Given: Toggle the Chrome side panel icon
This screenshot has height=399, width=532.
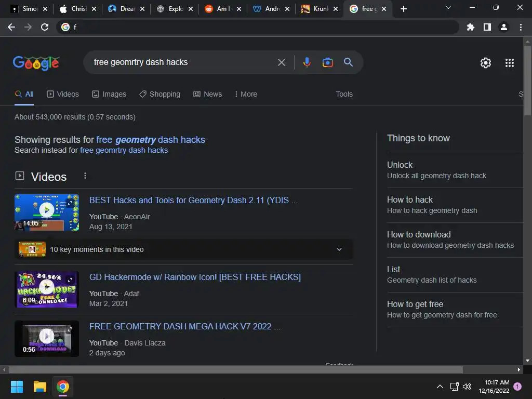Looking at the screenshot, I should [487, 27].
